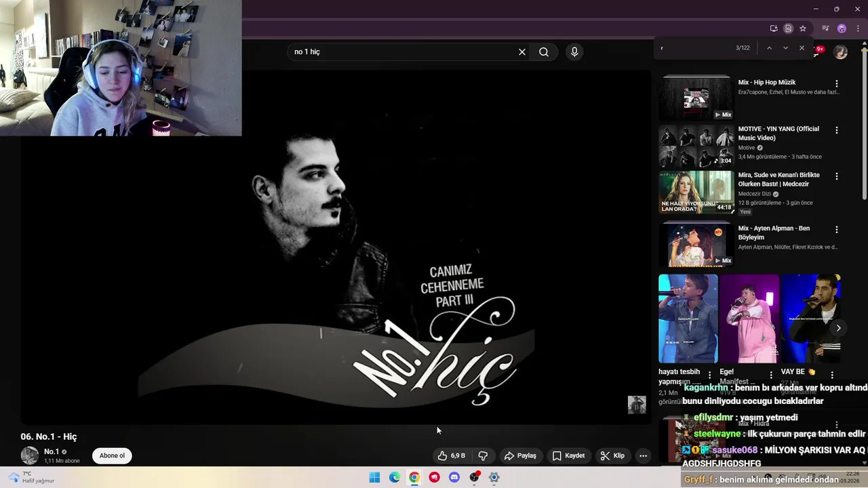Open YouTube notifications bell with 9+ badge
This screenshot has width=868, height=488.
point(819,49)
